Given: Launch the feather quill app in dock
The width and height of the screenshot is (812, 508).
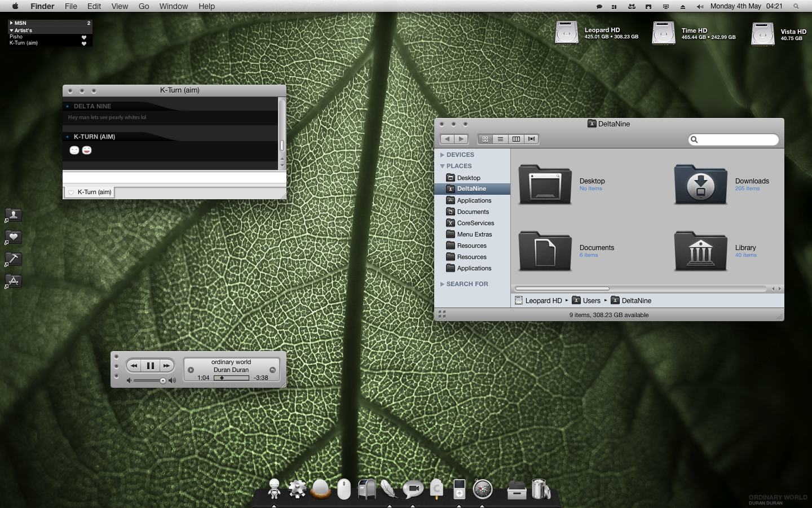Looking at the screenshot, I should pos(389,489).
